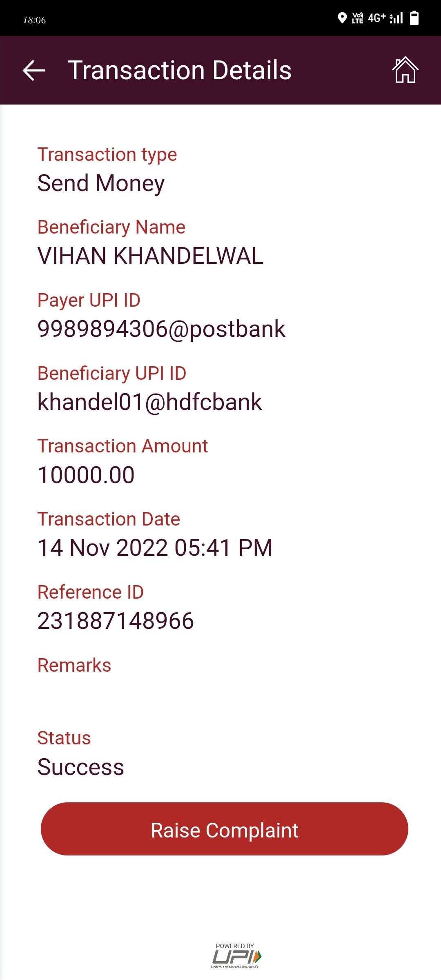Viewport: 441px width, 980px height.
Task: Tap the VoLTE status icon
Action: pos(358,18)
